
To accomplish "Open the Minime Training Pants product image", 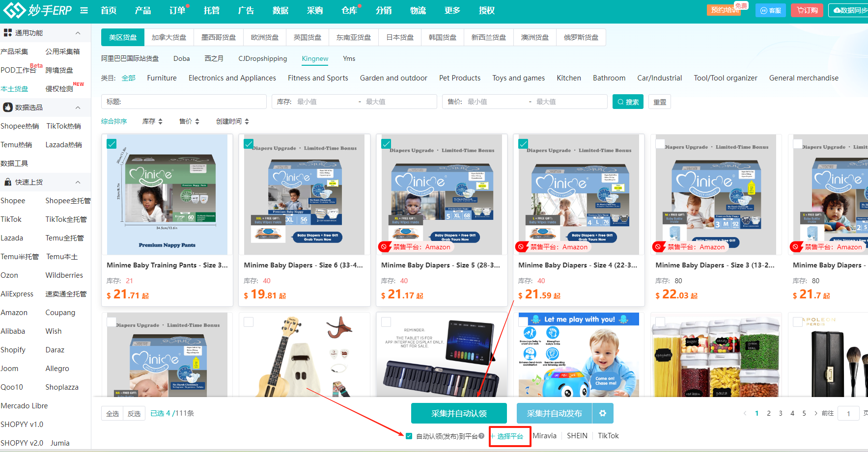I will tap(167, 194).
